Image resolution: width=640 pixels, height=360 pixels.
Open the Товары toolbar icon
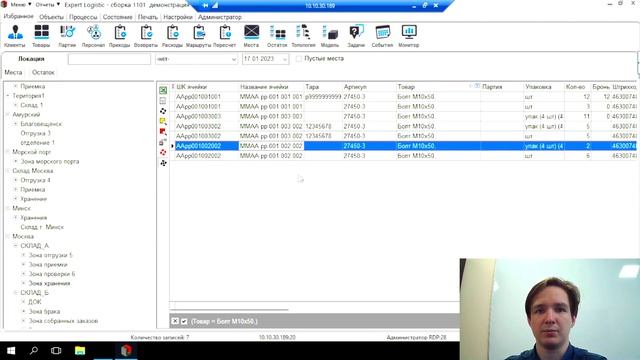pos(41,36)
